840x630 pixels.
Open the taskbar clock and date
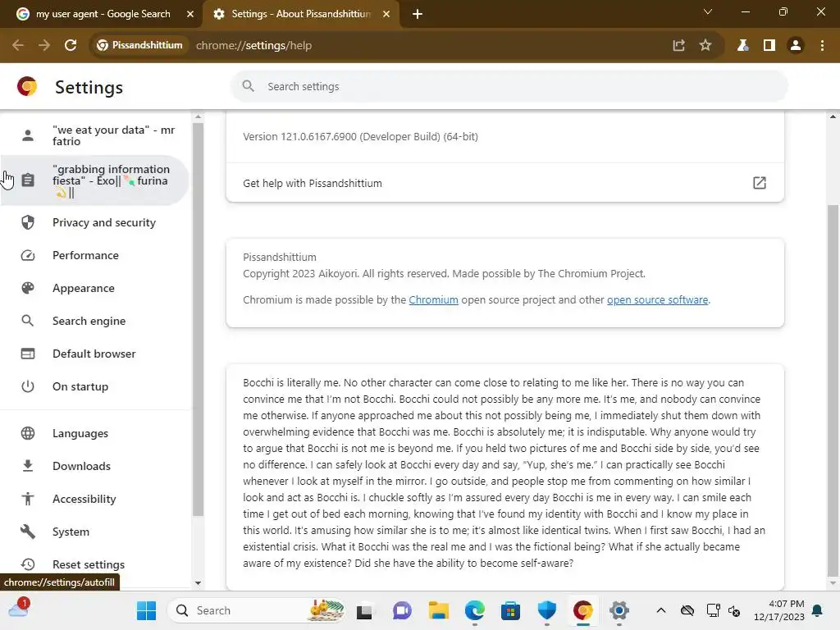pyautogui.click(x=779, y=610)
